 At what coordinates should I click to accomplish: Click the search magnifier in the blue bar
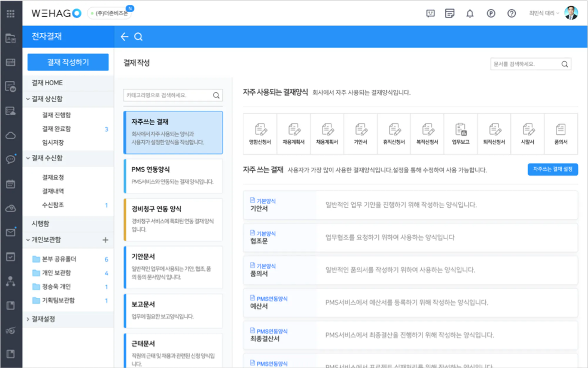138,37
